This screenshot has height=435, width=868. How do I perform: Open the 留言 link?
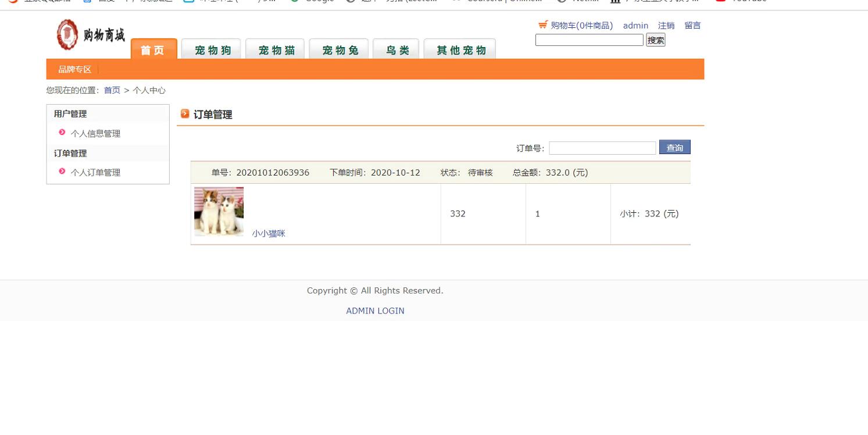click(692, 26)
